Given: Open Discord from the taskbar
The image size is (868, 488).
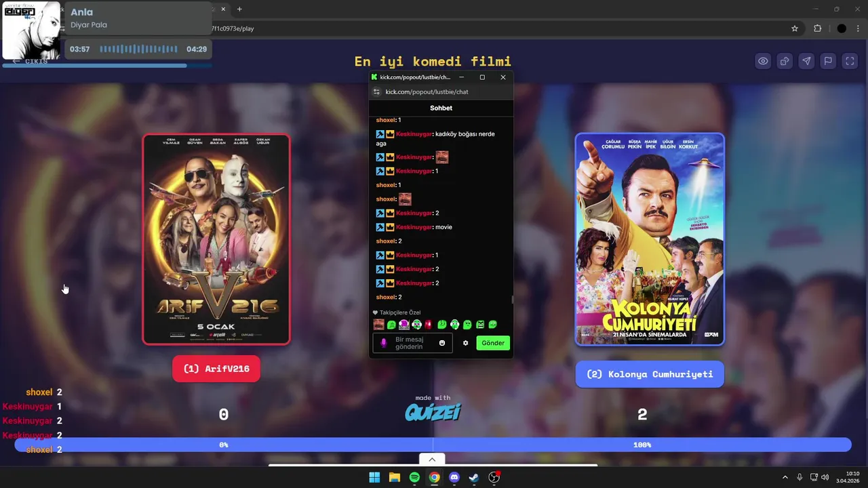Looking at the screenshot, I should coord(454,477).
